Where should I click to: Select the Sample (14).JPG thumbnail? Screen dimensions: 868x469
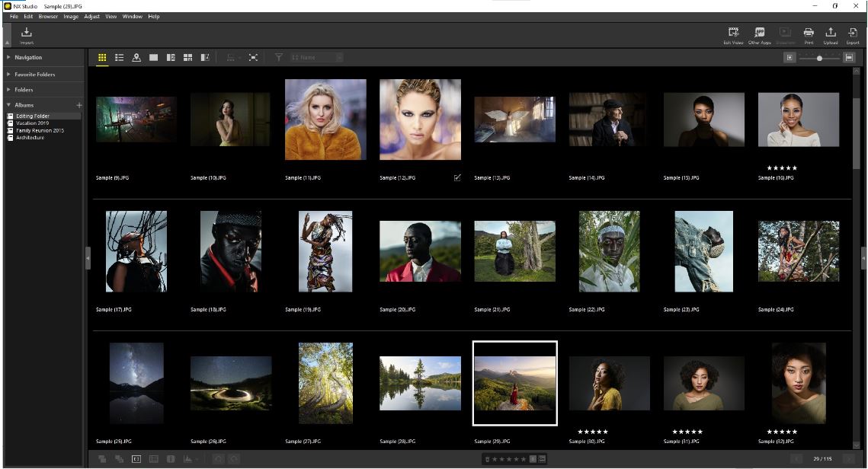tap(609, 120)
